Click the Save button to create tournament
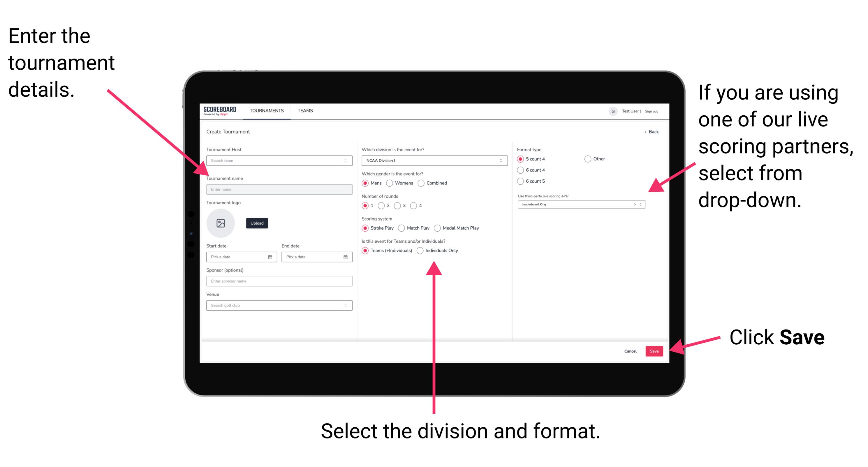Image resolution: width=868 pixels, height=467 pixels. [655, 350]
